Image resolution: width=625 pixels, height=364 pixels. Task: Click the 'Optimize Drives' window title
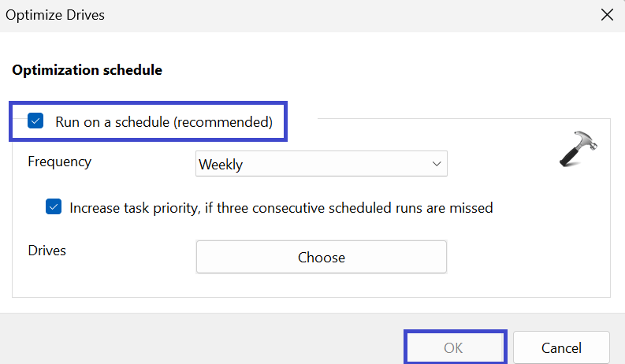55,15
